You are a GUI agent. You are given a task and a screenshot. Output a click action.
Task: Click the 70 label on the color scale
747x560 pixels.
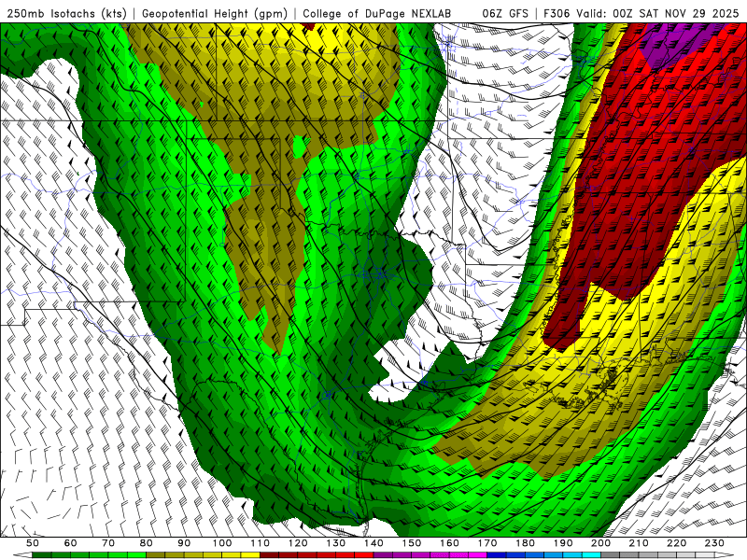click(108, 543)
